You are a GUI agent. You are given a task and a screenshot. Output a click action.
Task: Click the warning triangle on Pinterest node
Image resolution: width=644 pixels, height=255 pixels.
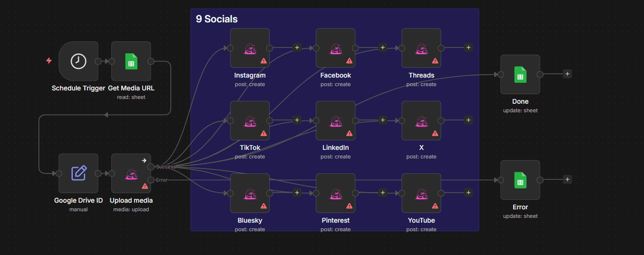[x=349, y=206]
